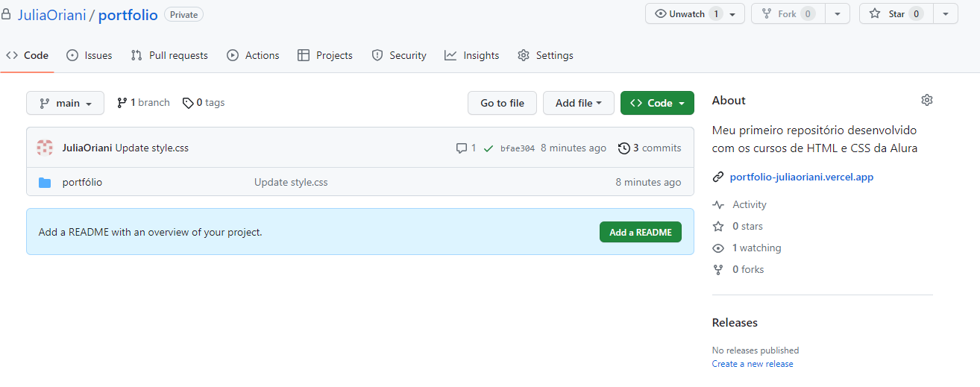Open the portfolio-juliaoriani.vercel.app link
The height and width of the screenshot is (387, 980).
coord(802,177)
